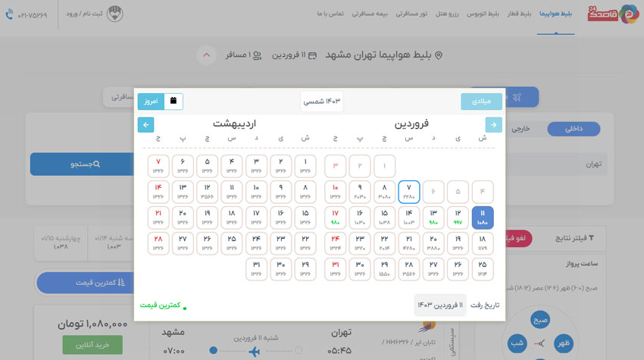Click the Ghasedak24 site logo

613,14
